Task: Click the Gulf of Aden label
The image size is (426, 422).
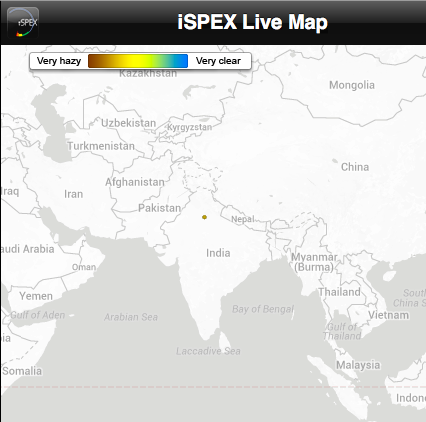Action: pos(37,315)
